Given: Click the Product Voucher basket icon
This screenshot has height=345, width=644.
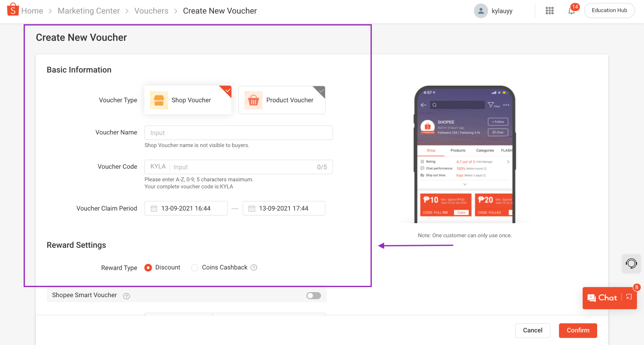Looking at the screenshot, I should [x=253, y=100].
